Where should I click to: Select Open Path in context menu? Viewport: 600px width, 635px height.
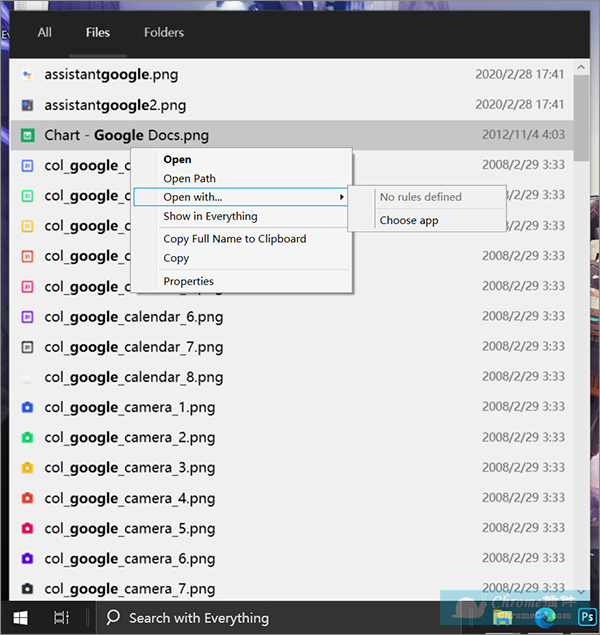pos(190,179)
